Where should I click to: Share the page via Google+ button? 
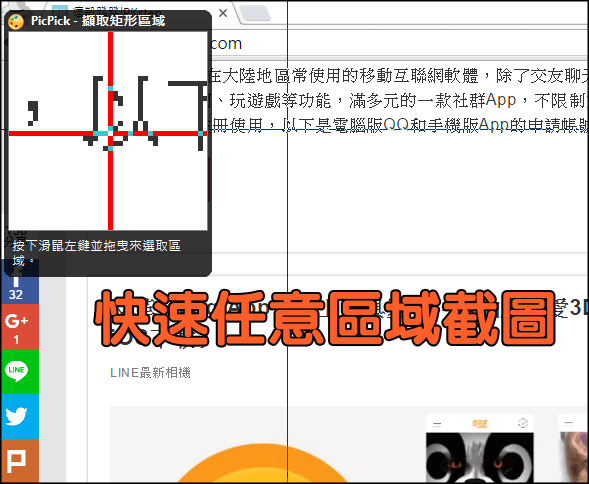[x=20, y=327]
